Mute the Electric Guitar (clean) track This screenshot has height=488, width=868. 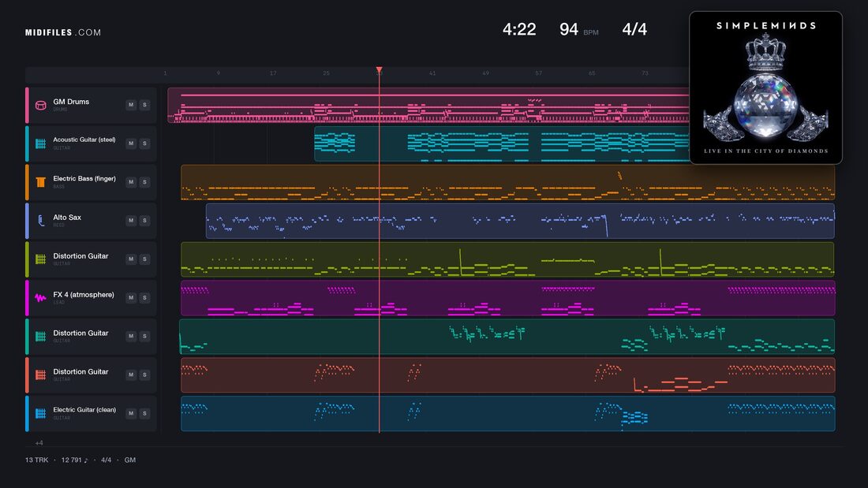coord(131,413)
